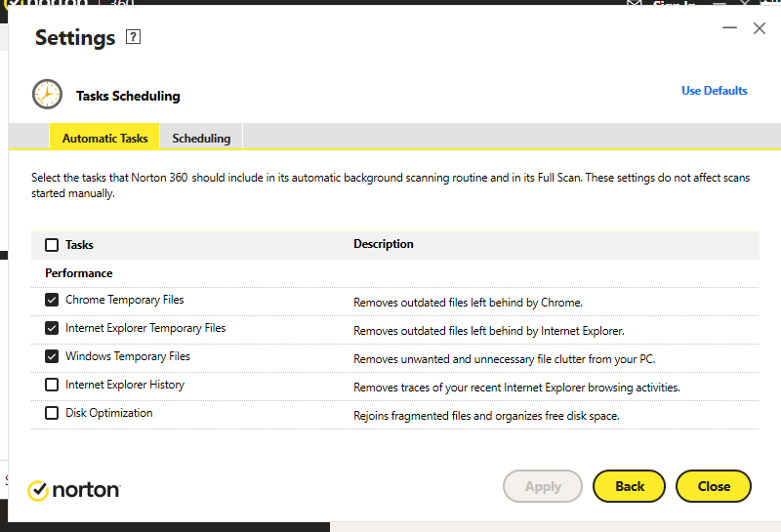This screenshot has width=781, height=532.
Task: Uncheck Windows Temporary Files
Action: (x=52, y=356)
